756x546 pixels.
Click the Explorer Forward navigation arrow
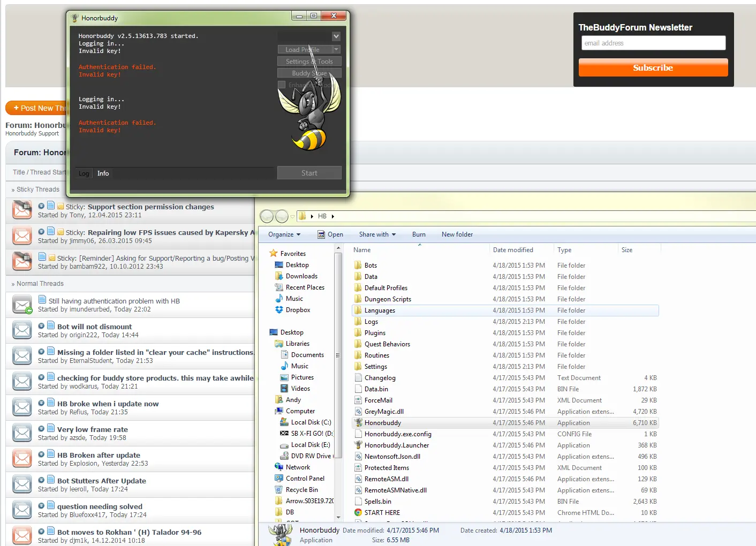pos(282,216)
